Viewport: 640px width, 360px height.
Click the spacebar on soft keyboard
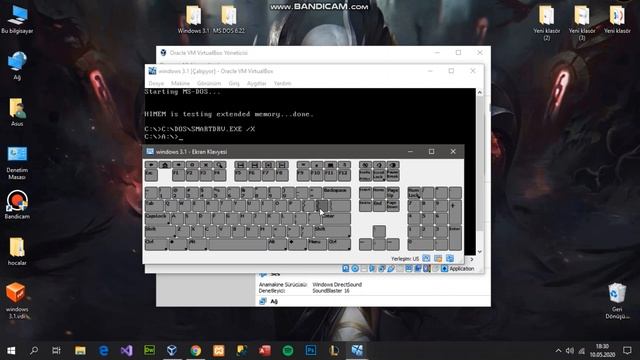(238, 244)
